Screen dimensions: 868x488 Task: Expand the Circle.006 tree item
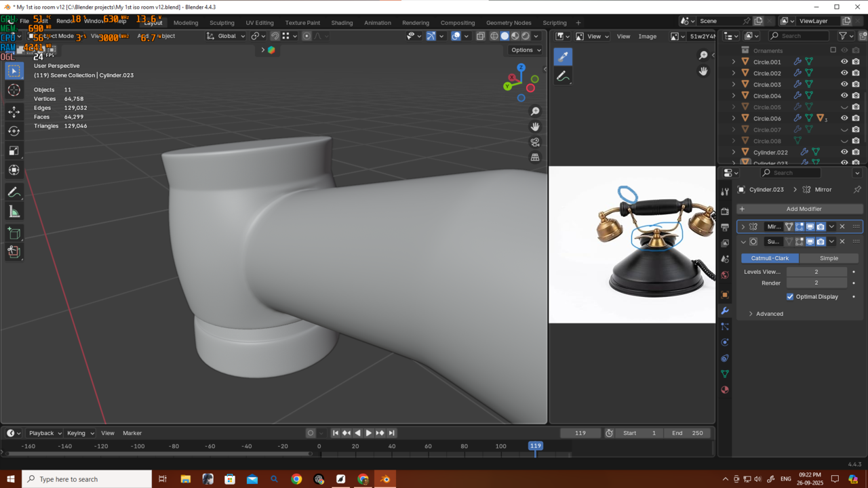tap(733, 119)
